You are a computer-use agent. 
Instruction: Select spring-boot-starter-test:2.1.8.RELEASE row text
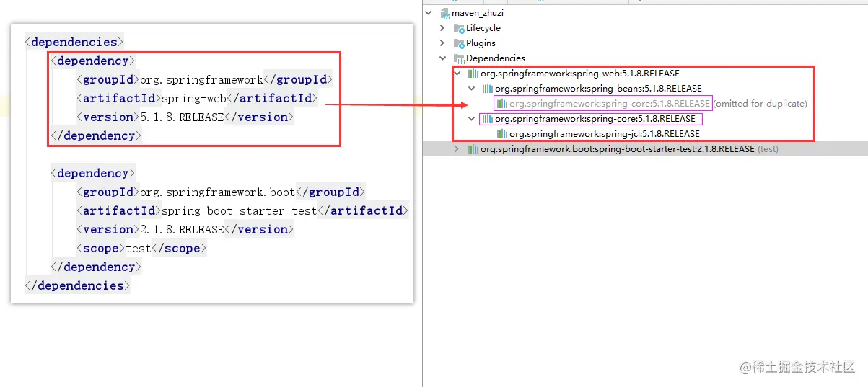coord(618,149)
